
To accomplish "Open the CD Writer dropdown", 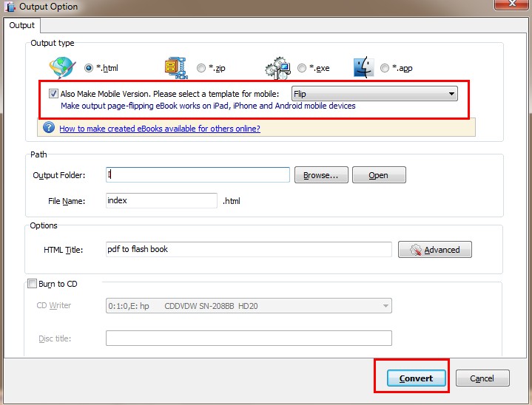I will pos(249,306).
